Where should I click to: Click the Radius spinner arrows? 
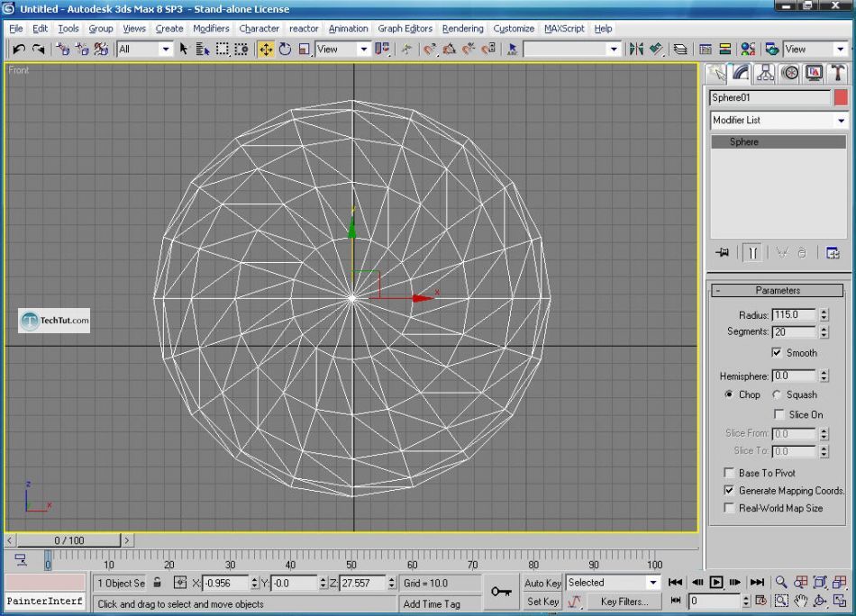(824, 315)
